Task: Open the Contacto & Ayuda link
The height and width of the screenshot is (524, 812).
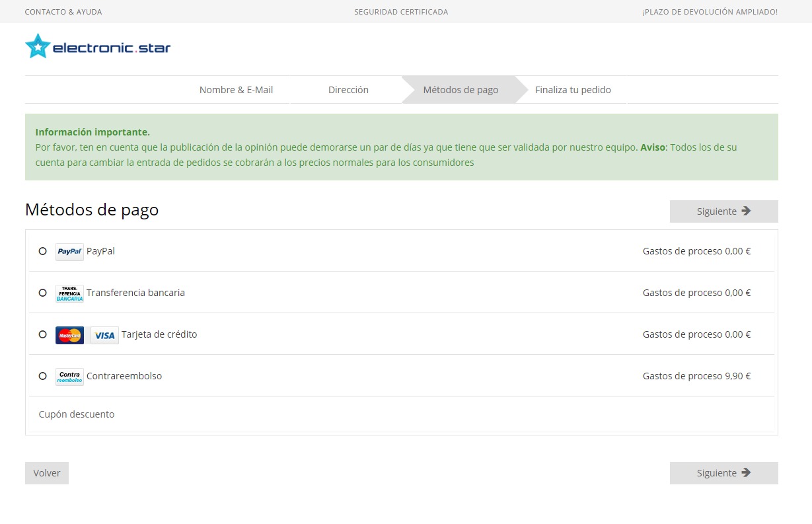Action: (63, 12)
